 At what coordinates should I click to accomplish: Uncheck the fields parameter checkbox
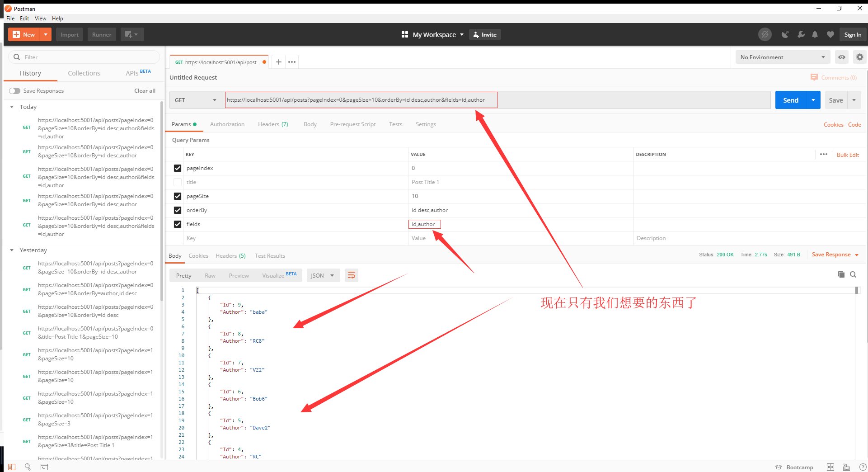[x=178, y=224]
